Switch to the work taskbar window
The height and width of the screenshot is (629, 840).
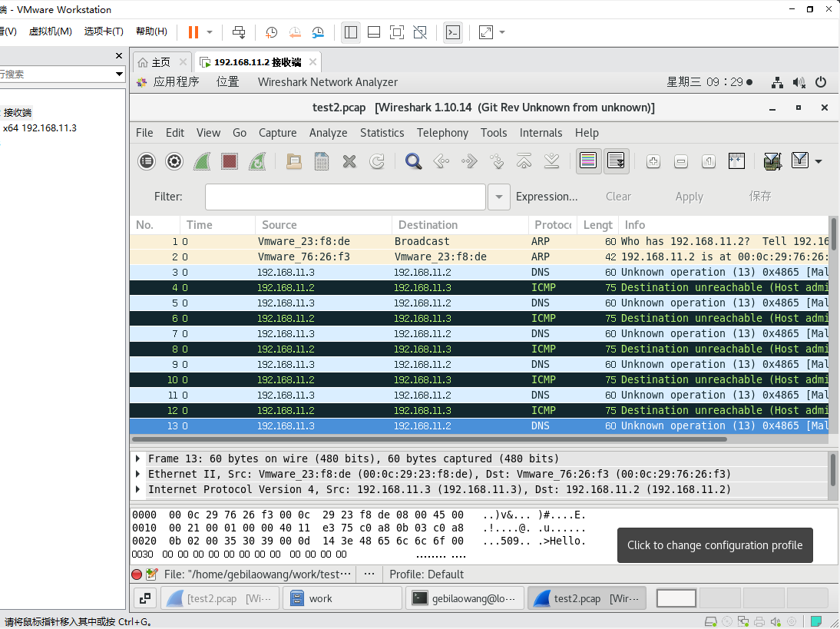coord(342,598)
